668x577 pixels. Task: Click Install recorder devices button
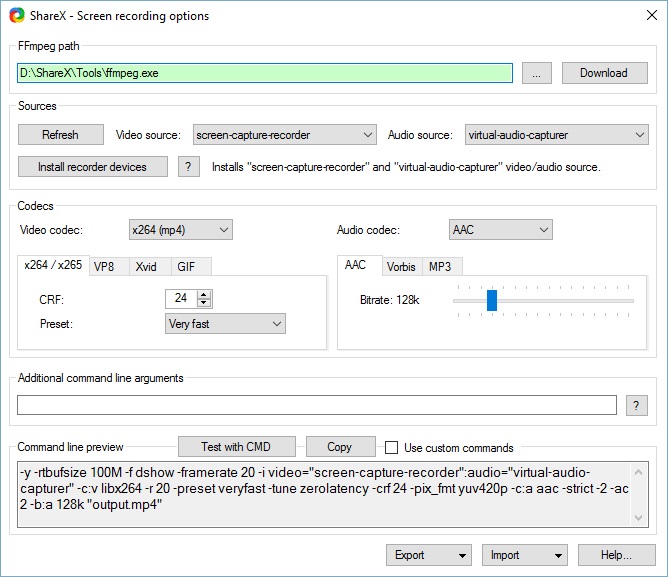point(92,167)
